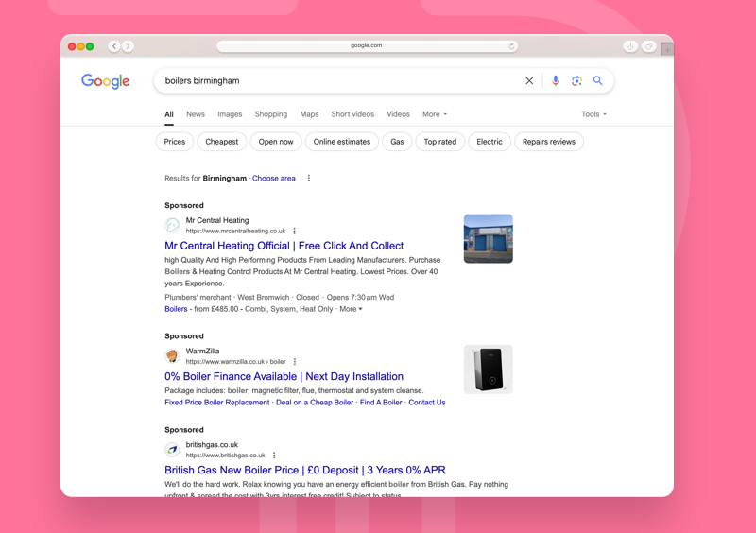
Task: Open the Tools dropdown
Action: coord(593,114)
